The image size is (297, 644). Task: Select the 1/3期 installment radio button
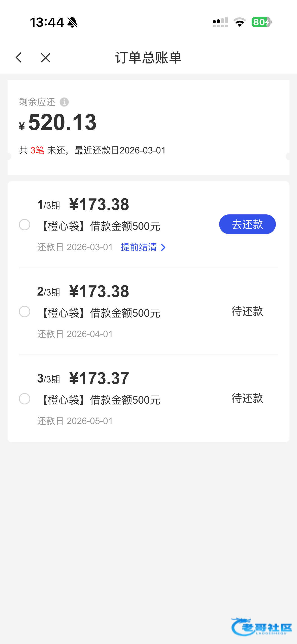(x=25, y=224)
